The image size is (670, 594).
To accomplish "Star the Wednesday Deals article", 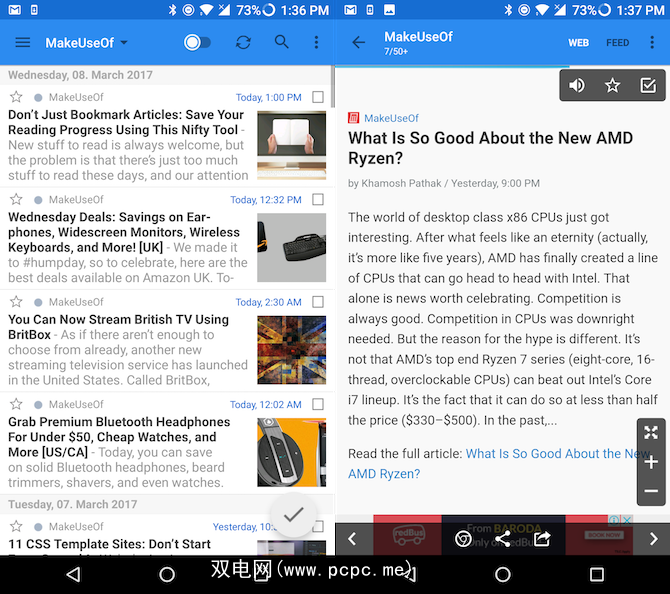I will (x=16, y=199).
